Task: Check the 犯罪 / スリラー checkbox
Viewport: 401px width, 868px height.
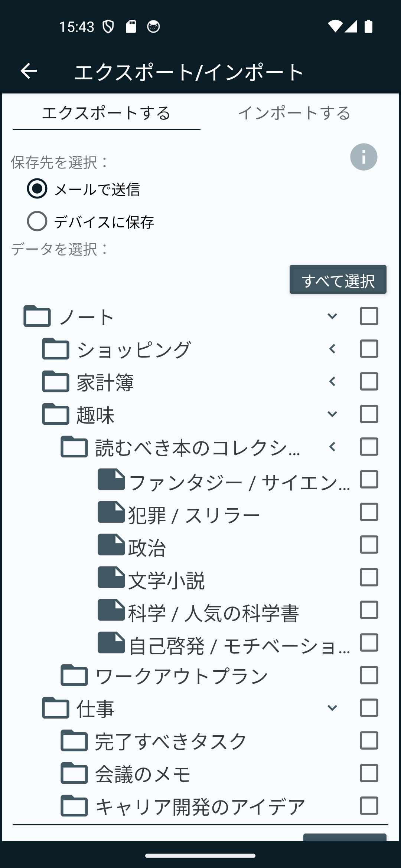Action: (369, 512)
